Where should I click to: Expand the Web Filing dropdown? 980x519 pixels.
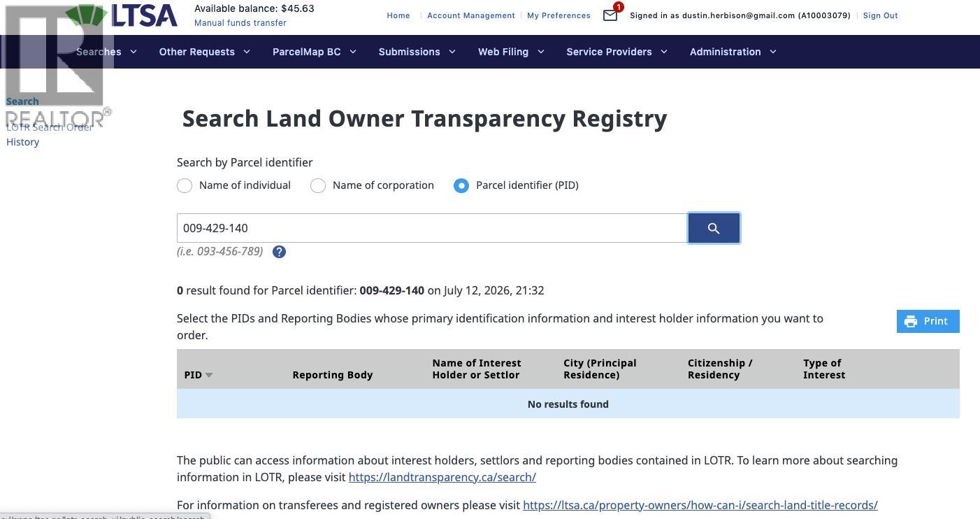(x=510, y=52)
